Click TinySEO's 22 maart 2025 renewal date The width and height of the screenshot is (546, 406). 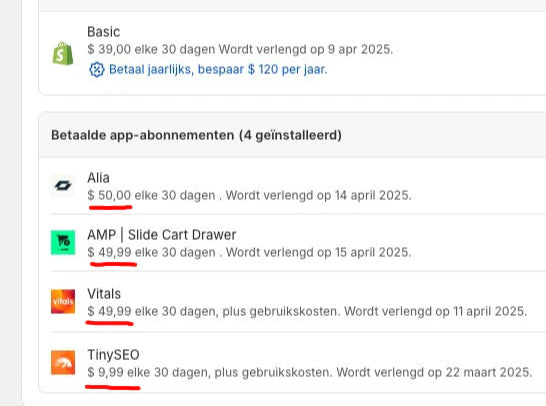pyautogui.click(x=489, y=372)
